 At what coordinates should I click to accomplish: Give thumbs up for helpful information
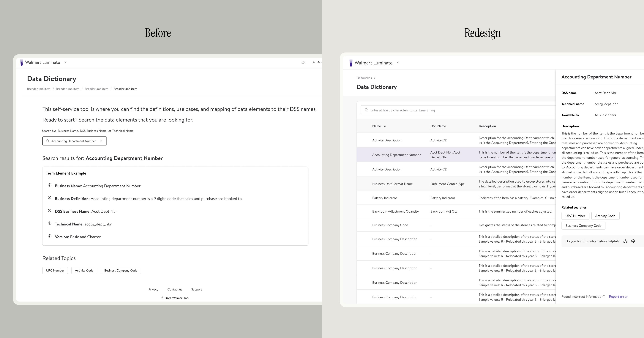pyautogui.click(x=625, y=241)
